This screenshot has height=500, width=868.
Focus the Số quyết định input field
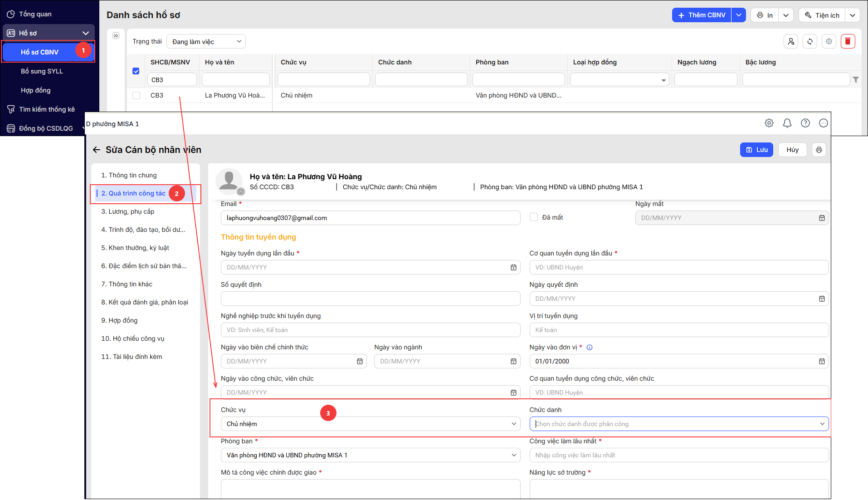pos(371,299)
